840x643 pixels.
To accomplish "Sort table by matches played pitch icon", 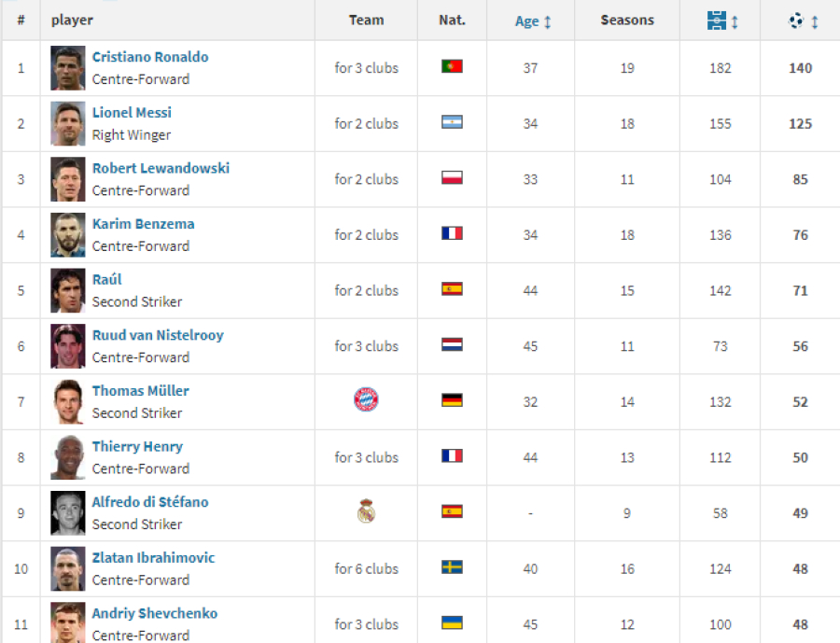I will point(716,21).
